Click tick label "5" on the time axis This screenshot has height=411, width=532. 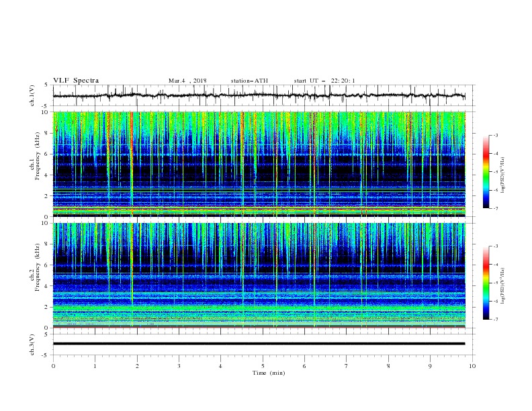click(x=263, y=366)
